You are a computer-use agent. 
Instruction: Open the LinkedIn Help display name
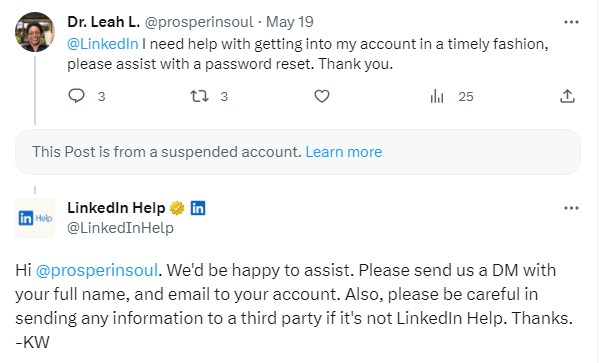(116, 208)
